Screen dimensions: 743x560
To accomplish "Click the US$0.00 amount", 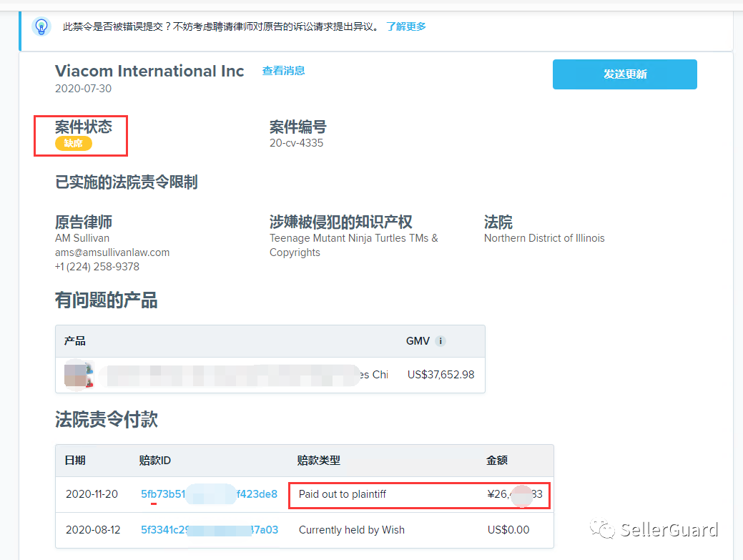I will pos(508,530).
